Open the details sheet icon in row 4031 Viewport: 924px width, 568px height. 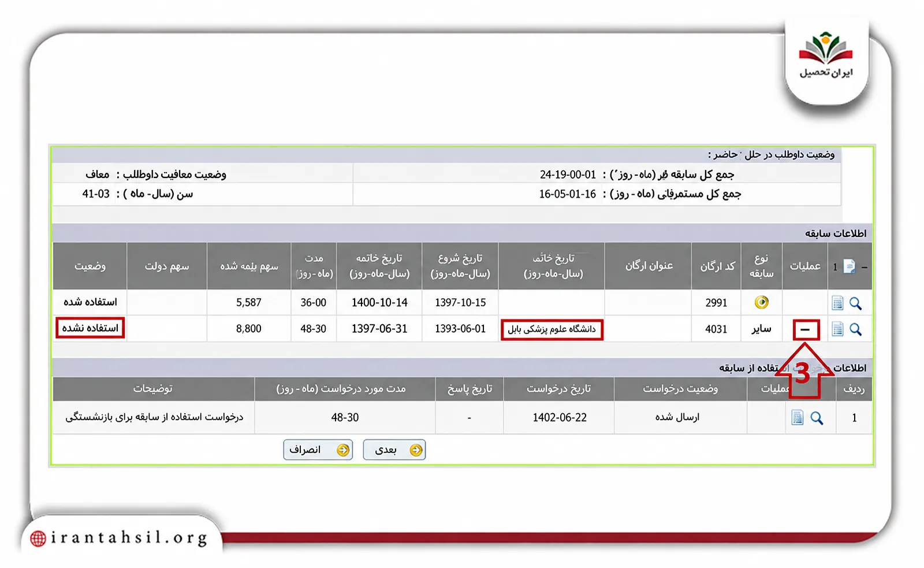(x=837, y=329)
